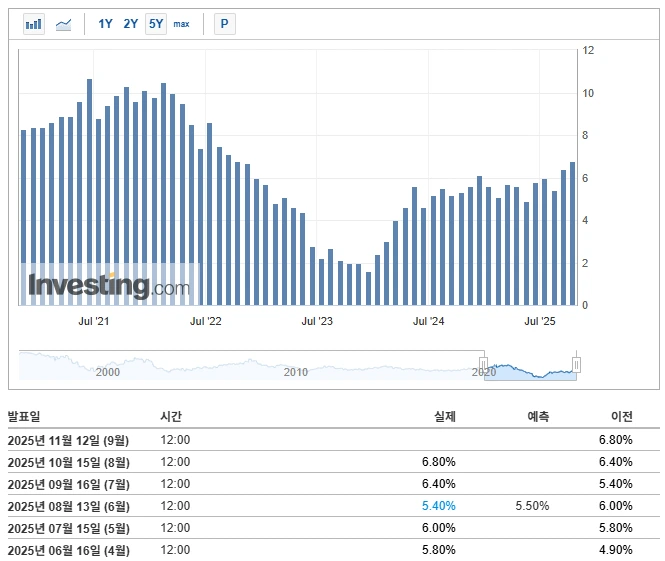Click the 2000 label in navigator timeline

pos(108,372)
